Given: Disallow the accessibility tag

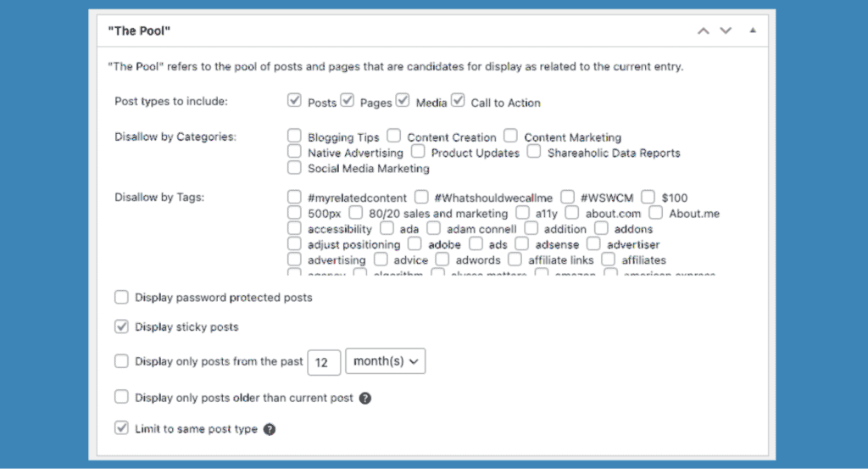Looking at the screenshot, I should pyautogui.click(x=294, y=228).
